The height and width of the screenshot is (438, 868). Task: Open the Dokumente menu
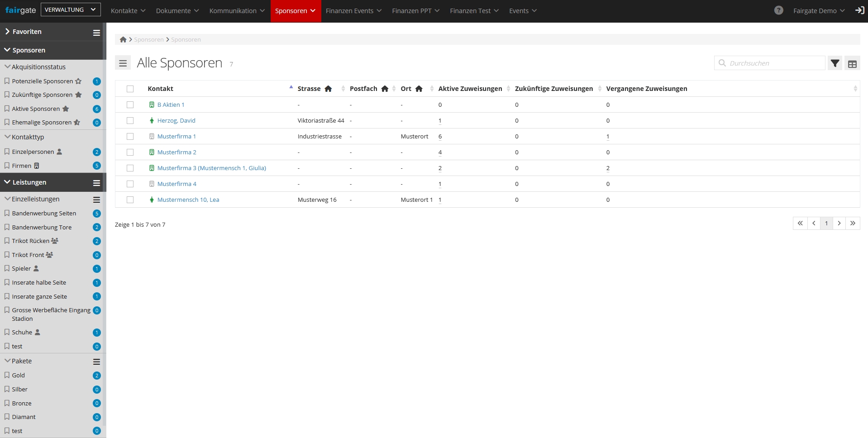177,11
